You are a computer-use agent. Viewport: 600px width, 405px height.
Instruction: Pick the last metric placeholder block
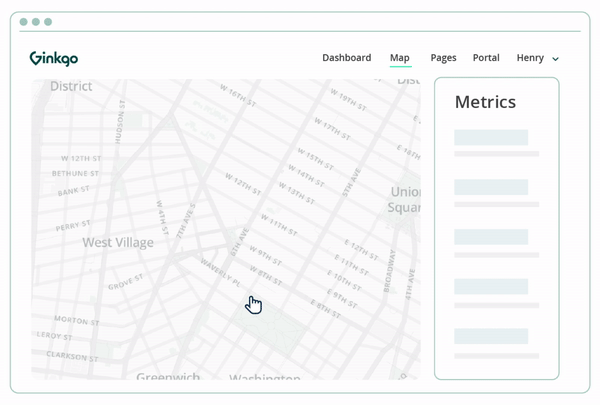click(x=491, y=337)
